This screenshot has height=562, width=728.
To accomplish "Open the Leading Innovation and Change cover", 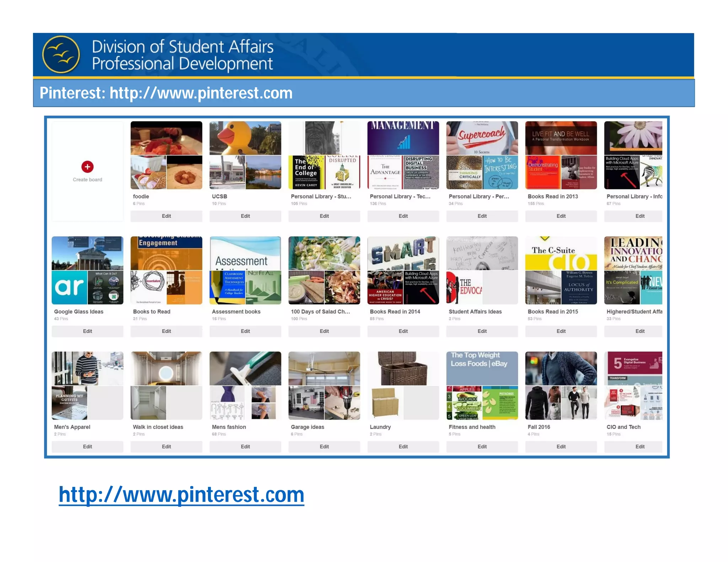I will 633,253.
